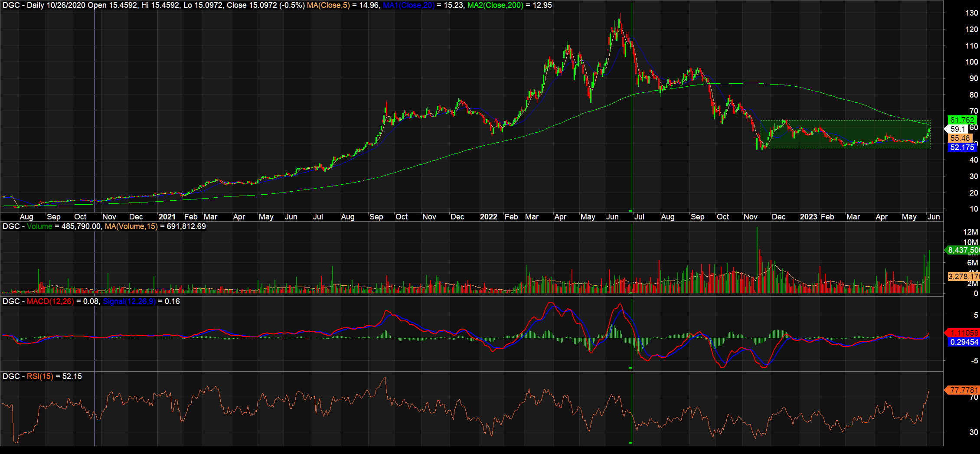Click the green MA2(Close,200) legend label
The width and height of the screenshot is (980, 454).
(495, 5)
